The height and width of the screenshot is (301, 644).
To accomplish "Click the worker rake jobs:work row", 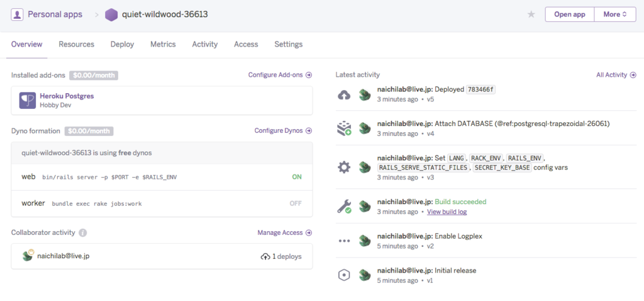I will pyautogui.click(x=162, y=203).
